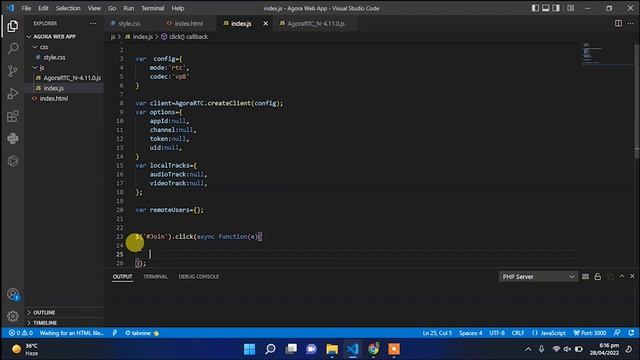
Task: Open the Explorer view in activity bar
Action: click(x=13, y=27)
